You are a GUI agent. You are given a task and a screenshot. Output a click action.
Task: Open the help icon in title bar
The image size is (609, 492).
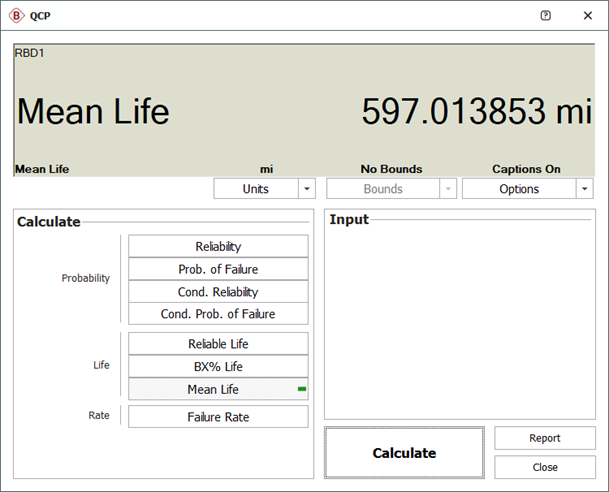545,16
